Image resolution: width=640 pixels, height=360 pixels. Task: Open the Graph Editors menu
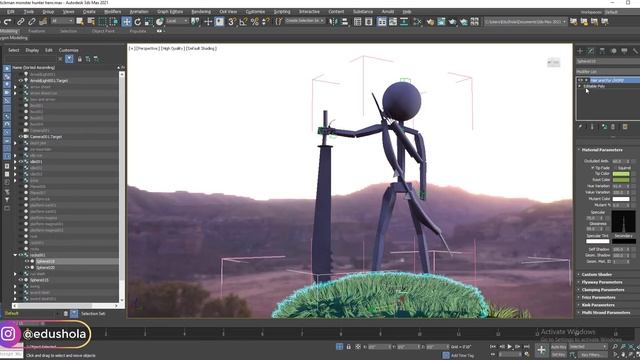170,12
